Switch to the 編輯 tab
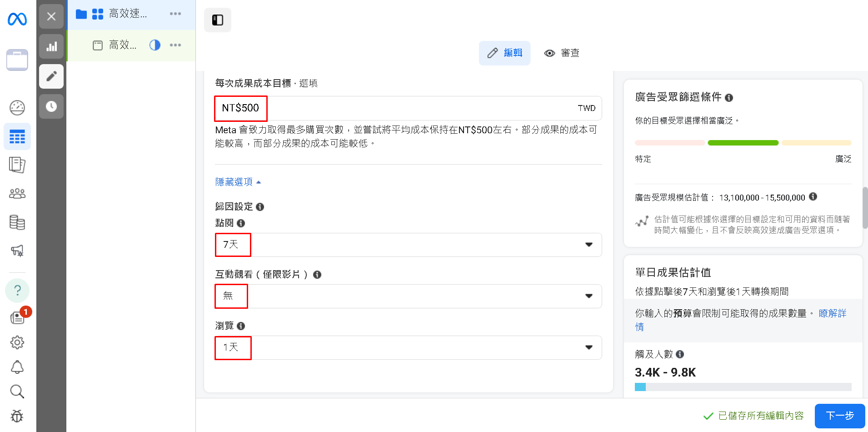Viewport: 868px width, 432px height. [504, 53]
